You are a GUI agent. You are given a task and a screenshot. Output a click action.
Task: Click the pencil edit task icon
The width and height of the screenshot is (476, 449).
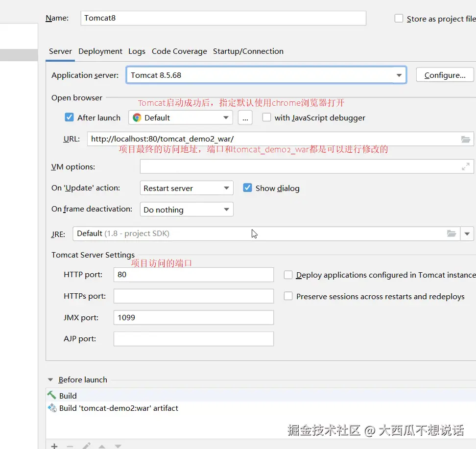point(86,446)
